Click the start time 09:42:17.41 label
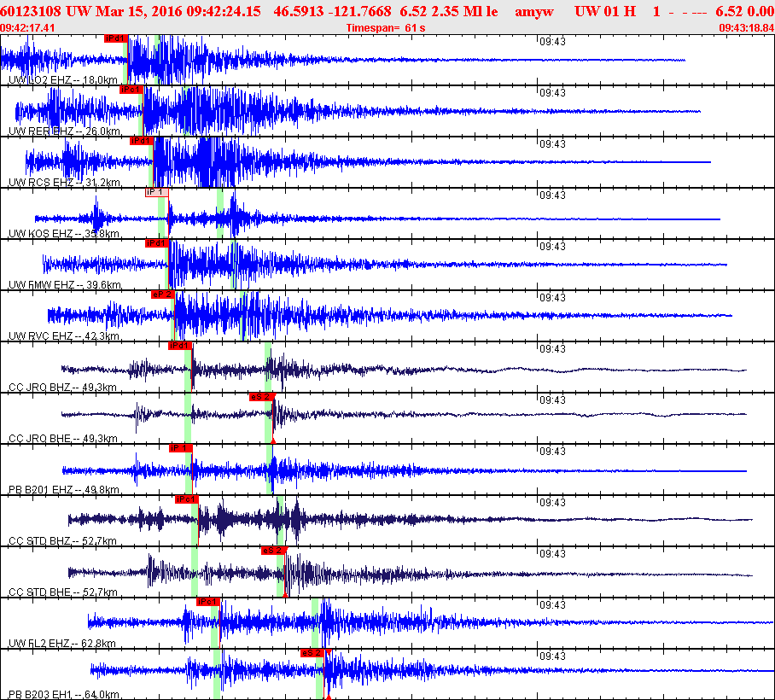Image resolution: width=775 pixels, height=700 pixels. [28, 28]
